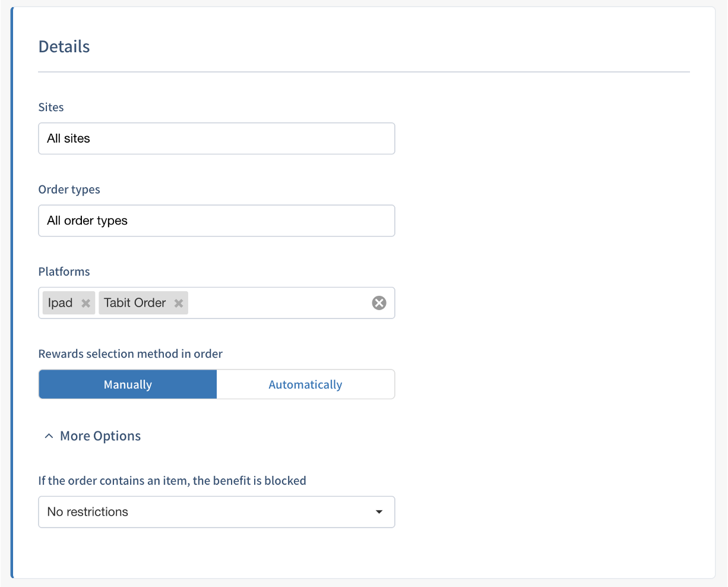Remove the Tabit Order platform tag
Screen dimensions: 728x587
[178, 303]
